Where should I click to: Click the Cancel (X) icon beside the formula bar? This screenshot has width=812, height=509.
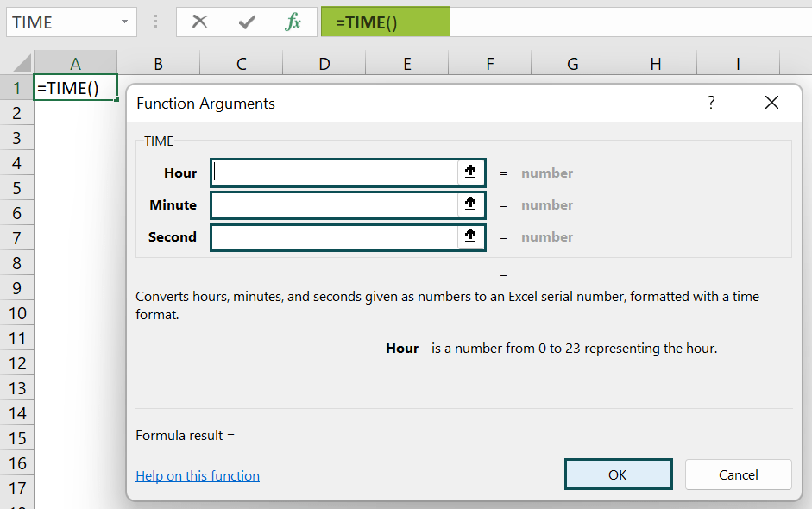[x=199, y=22]
